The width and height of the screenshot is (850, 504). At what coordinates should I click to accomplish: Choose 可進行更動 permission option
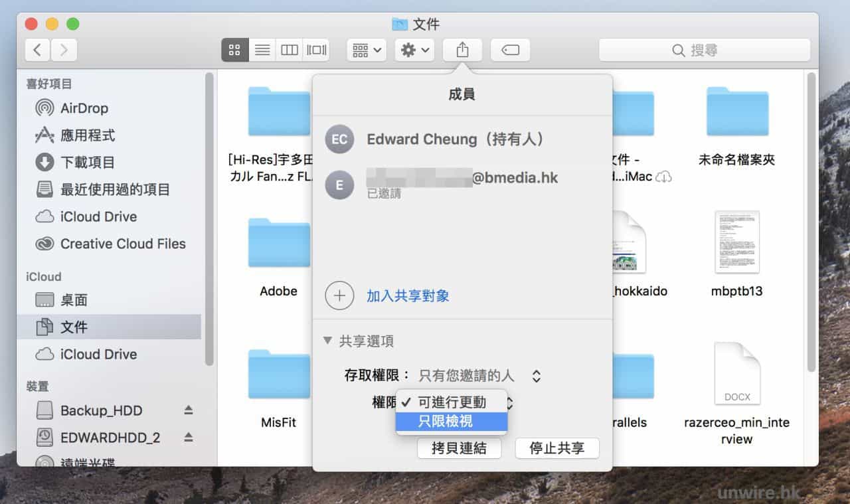pos(452,402)
